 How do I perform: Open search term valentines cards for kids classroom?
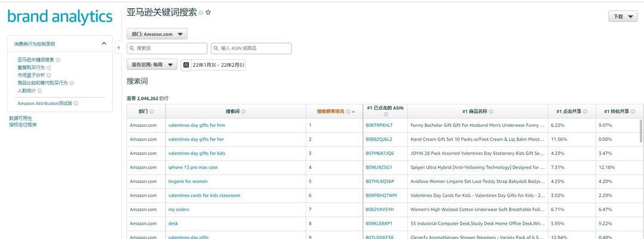204,195
